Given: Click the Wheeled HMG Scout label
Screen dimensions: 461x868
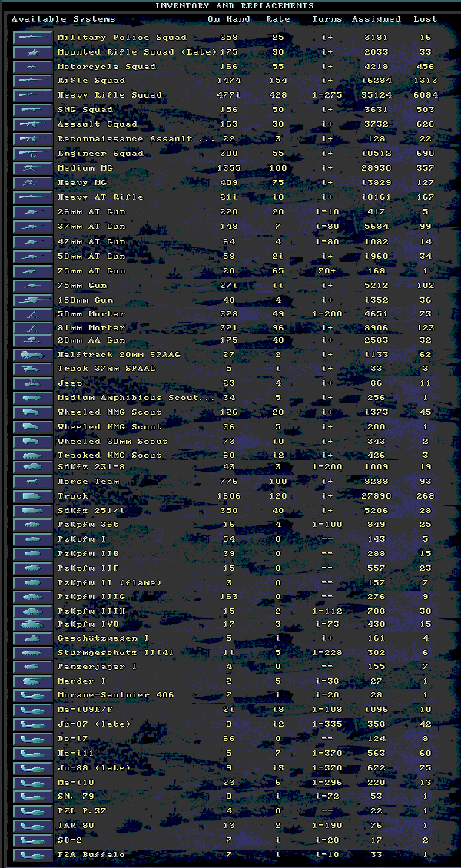Looking at the screenshot, I should coord(110,427).
